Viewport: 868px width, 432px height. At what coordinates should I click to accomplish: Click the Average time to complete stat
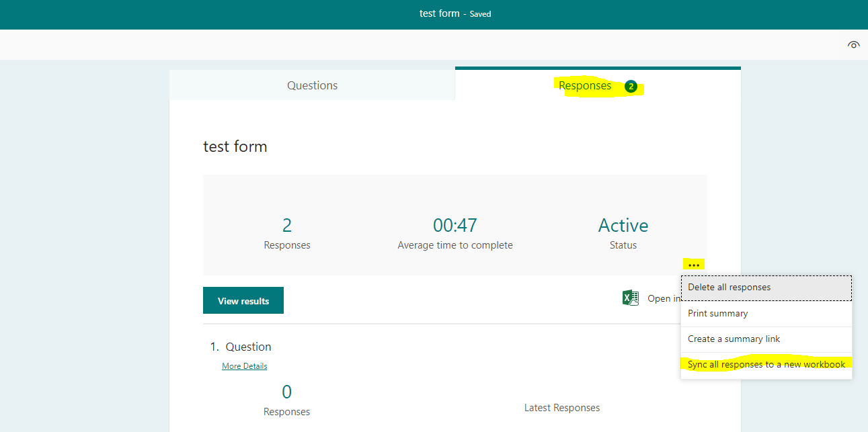coord(455,225)
